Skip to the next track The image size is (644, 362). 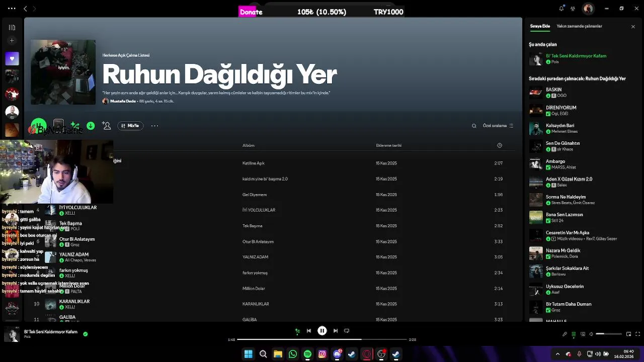pos(336,331)
